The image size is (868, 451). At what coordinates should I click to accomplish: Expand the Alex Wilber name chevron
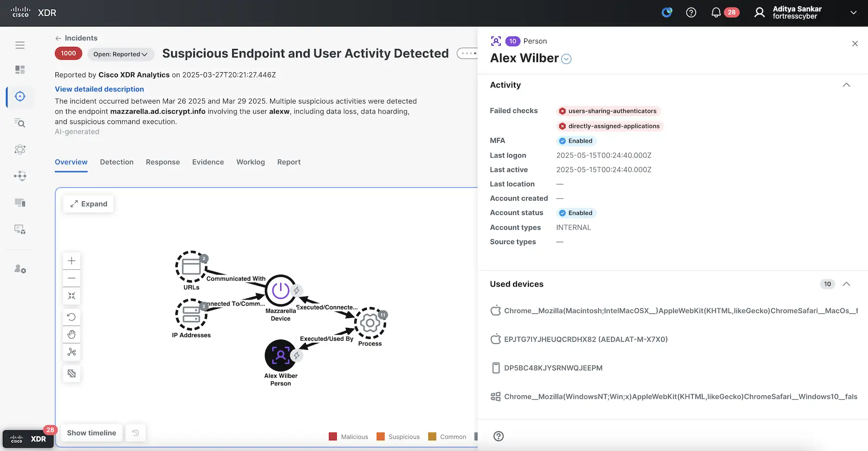[x=566, y=59]
